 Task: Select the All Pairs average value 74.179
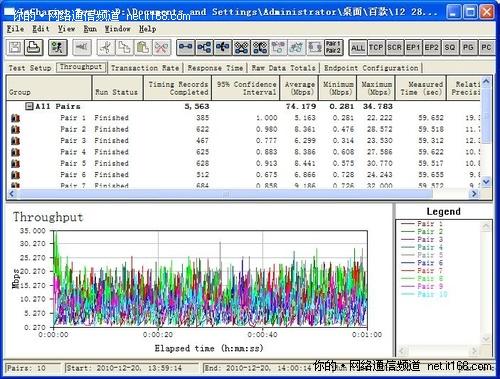point(301,107)
